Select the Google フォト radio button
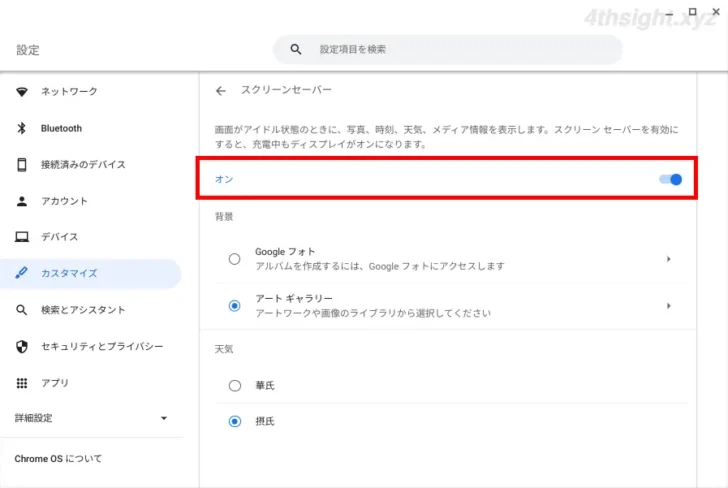 click(234, 259)
